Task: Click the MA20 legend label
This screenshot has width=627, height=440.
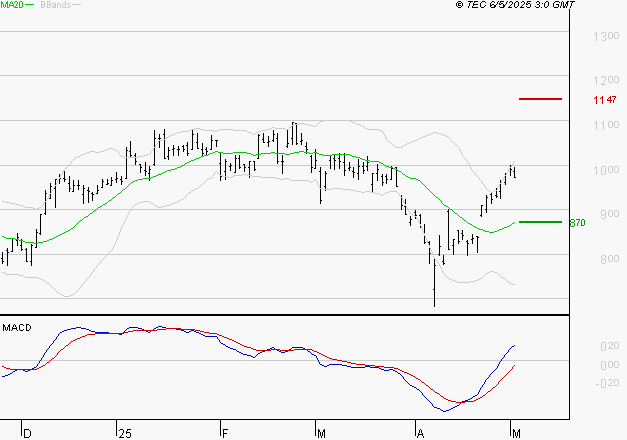Action: tap(12, 5)
